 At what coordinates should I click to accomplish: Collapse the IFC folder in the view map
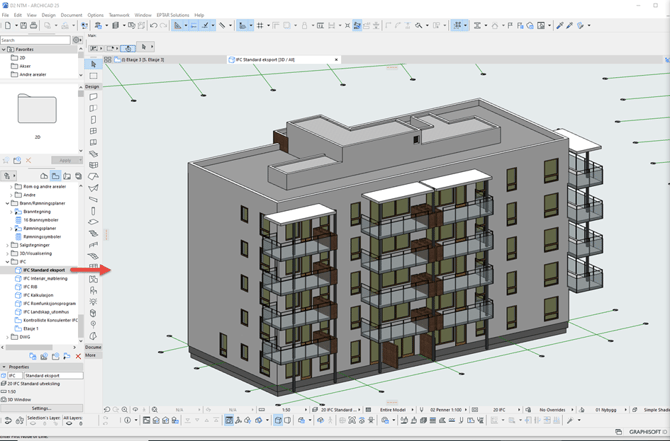8,262
